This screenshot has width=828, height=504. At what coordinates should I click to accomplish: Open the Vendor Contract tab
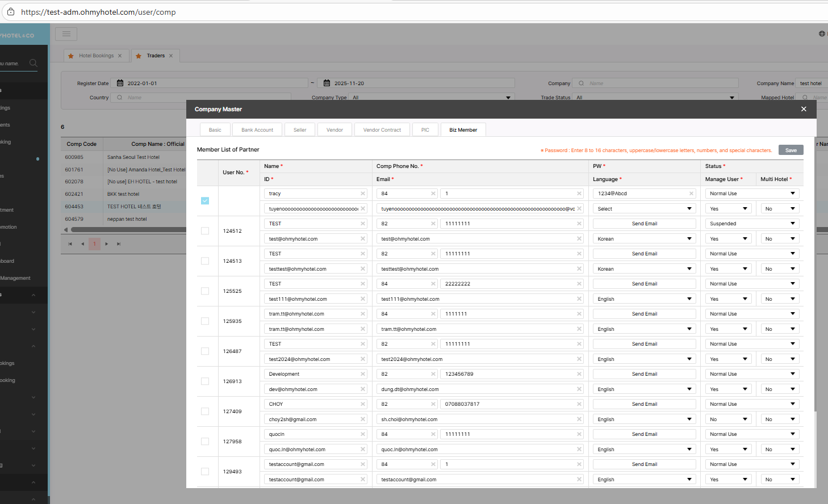click(382, 130)
